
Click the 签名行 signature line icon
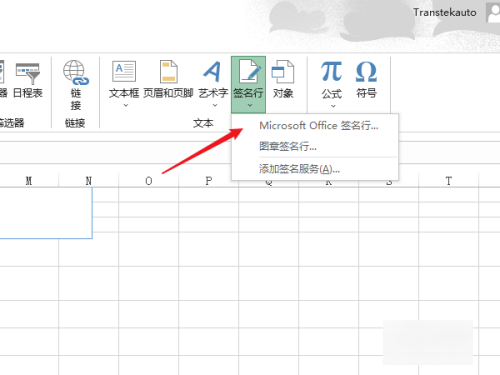(x=248, y=71)
